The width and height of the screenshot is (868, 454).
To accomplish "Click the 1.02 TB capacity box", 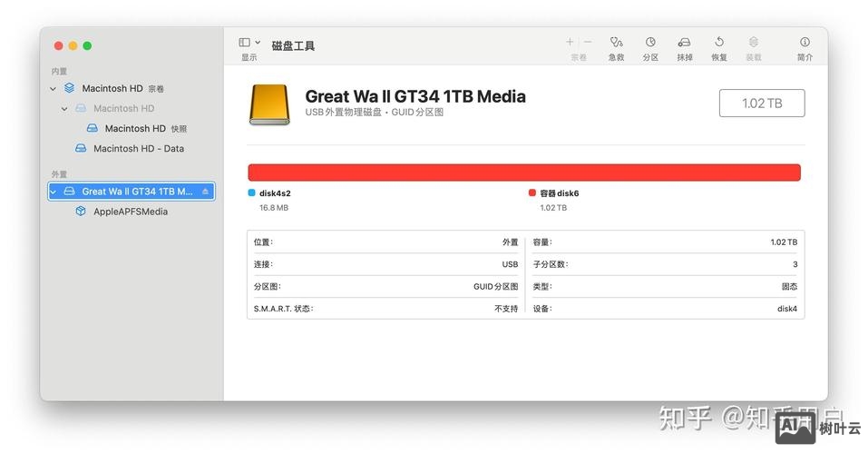I will (762, 104).
